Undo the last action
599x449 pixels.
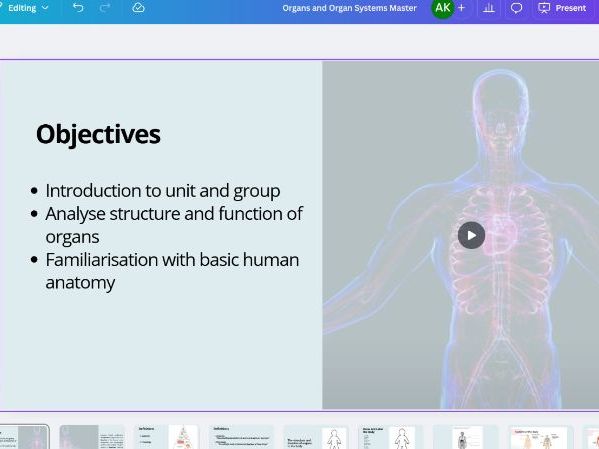point(78,8)
